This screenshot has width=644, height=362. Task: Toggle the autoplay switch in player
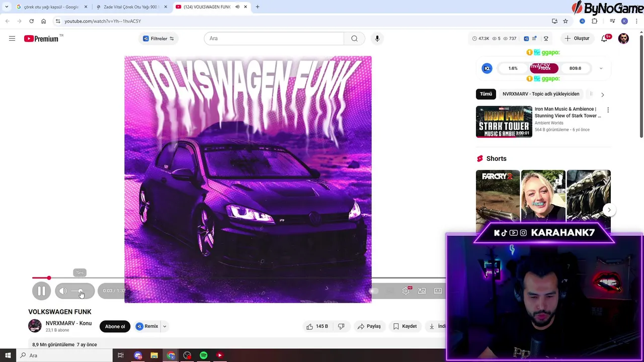point(374,291)
